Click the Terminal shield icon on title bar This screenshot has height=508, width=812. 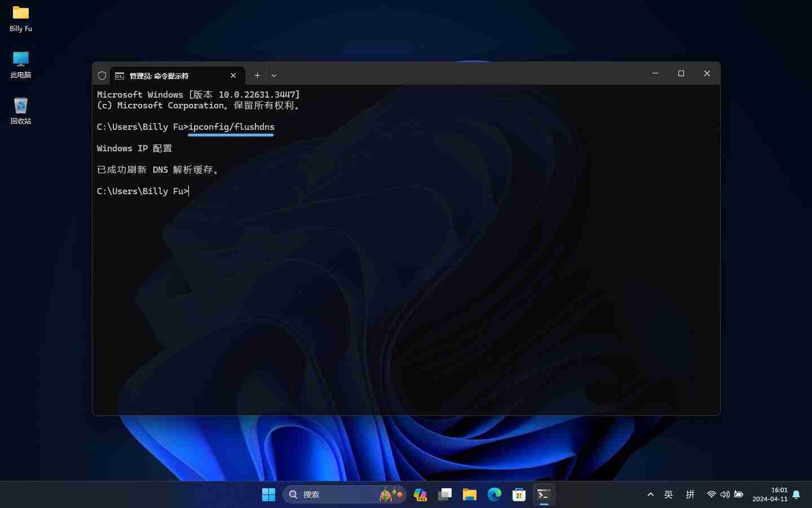(x=102, y=75)
